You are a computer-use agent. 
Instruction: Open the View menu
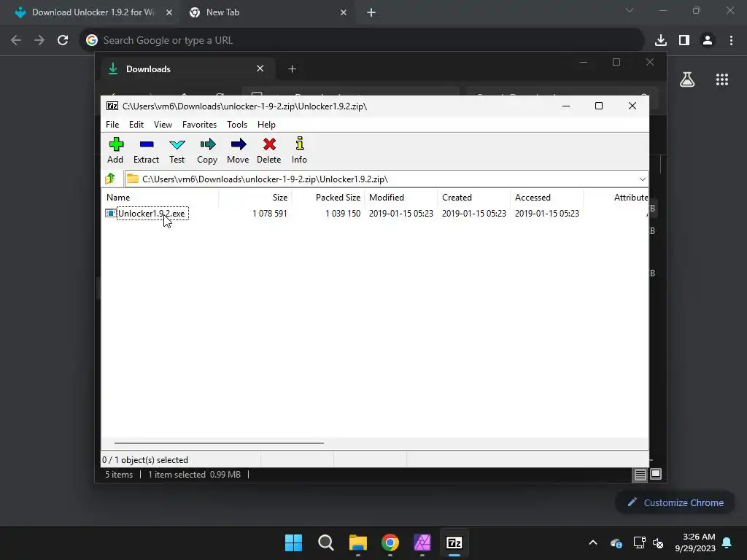[163, 124]
